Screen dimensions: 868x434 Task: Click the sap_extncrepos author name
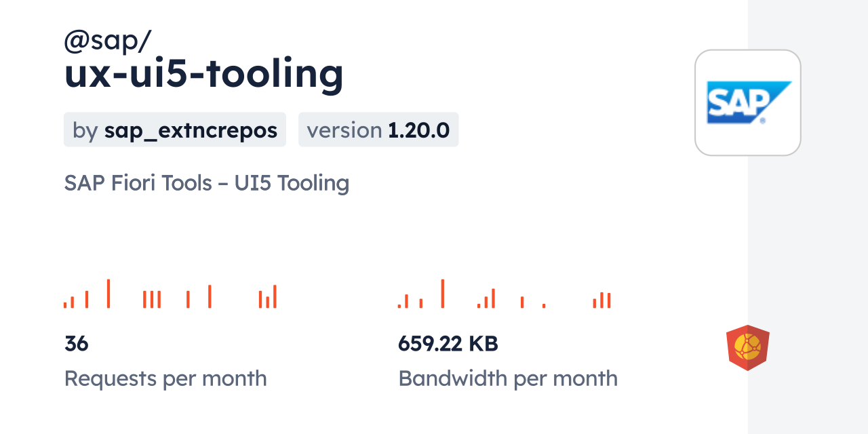point(191,130)
